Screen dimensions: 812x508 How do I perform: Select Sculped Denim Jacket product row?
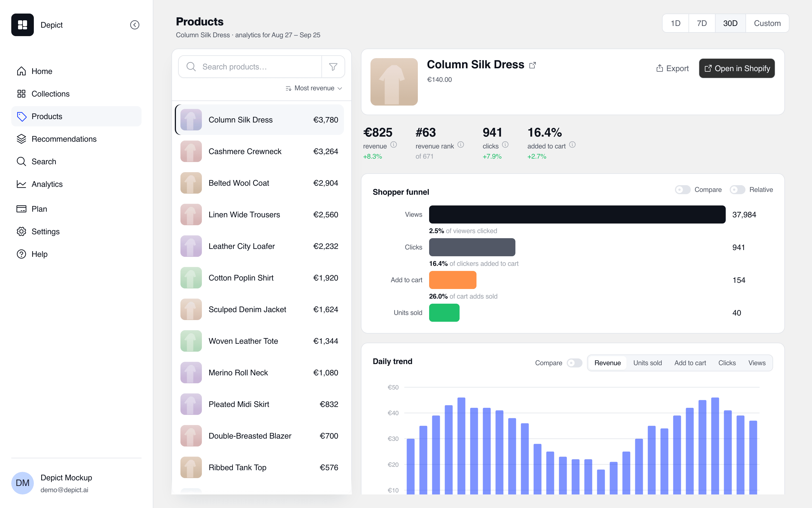[259, 309]
